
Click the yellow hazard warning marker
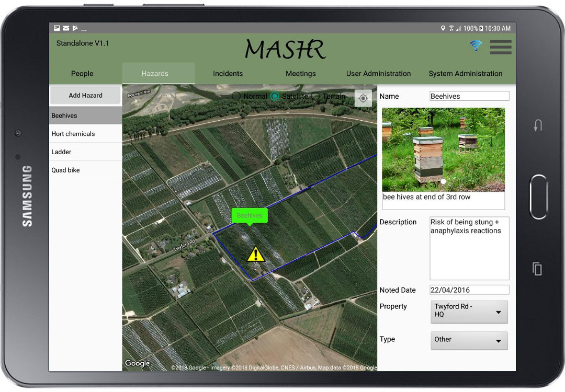[256, 254]
